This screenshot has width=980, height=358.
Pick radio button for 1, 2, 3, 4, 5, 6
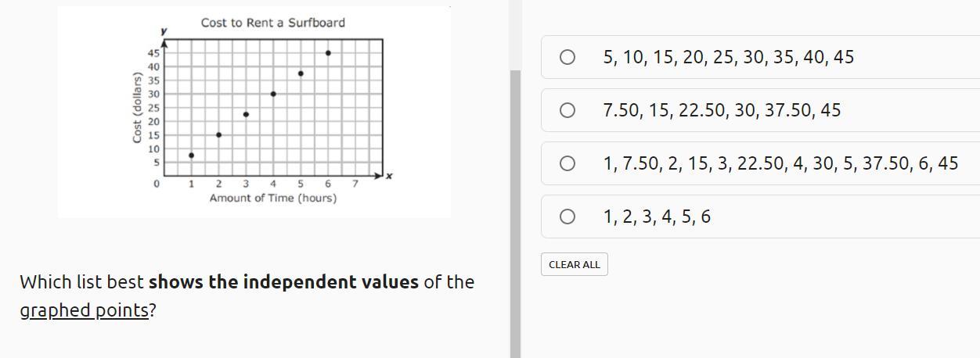pos(567,217)
